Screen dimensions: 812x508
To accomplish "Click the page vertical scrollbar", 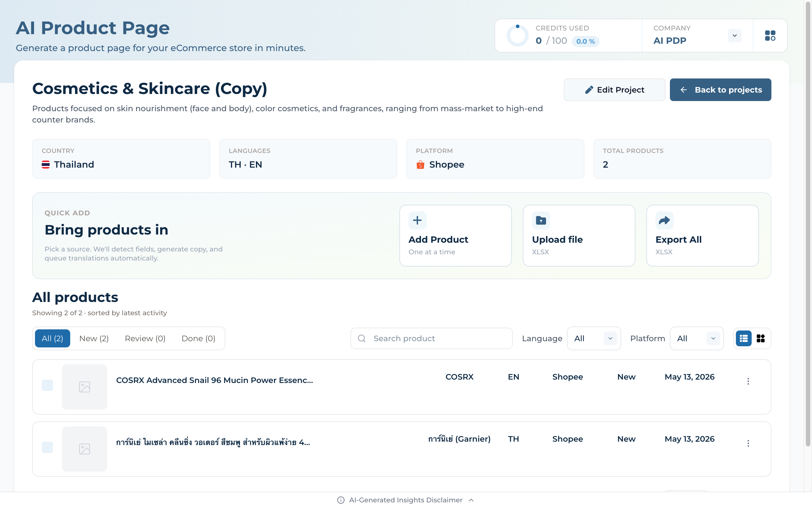I will [808, 224].
